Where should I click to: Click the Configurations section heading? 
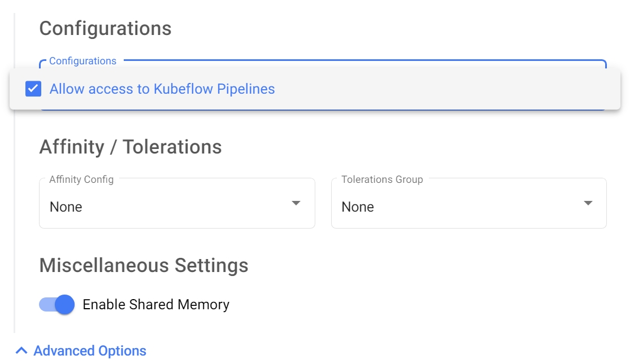tap(105, 28)
